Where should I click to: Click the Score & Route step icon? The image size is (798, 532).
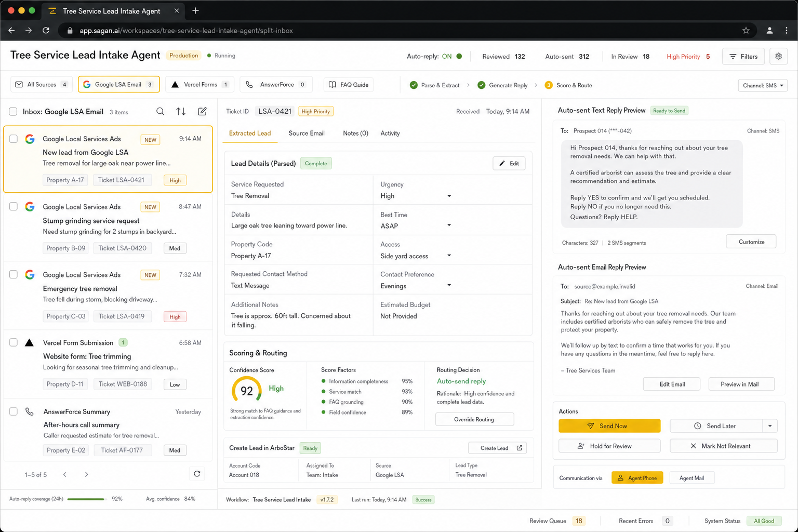(549, 85)
